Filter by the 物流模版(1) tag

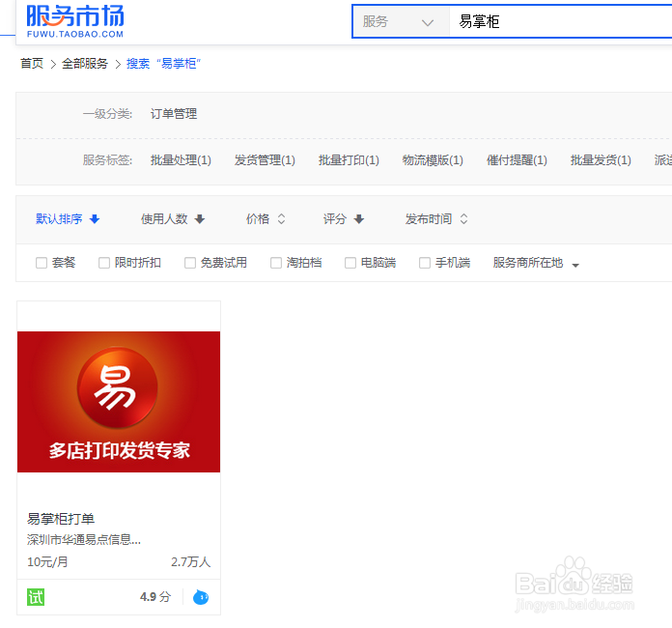click(x=433, y=160)
